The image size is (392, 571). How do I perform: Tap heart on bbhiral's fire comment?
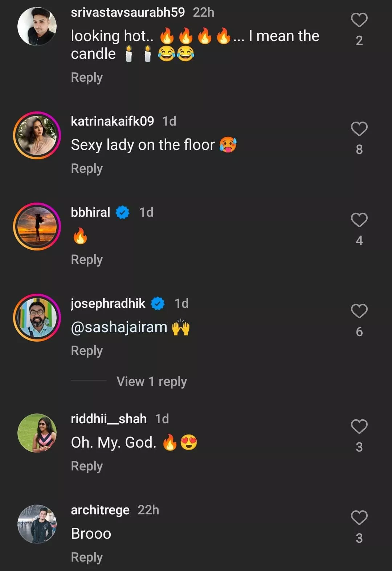click(x=359, y=220)
